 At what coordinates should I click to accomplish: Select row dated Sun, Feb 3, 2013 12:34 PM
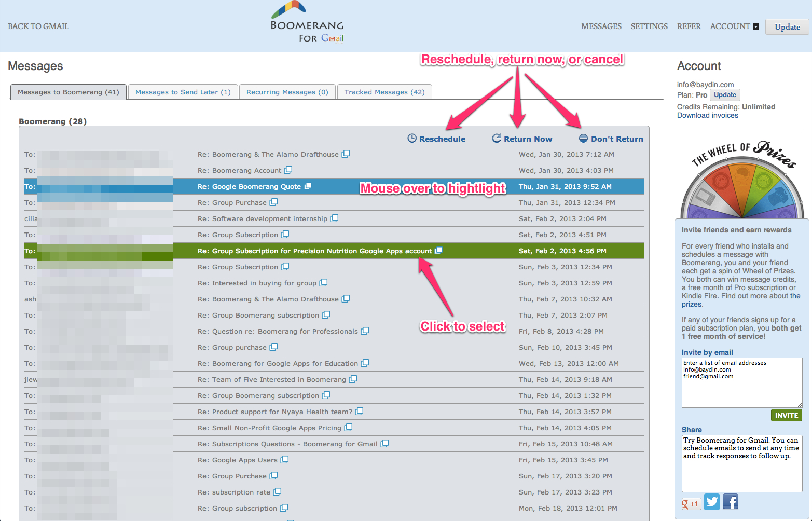[334, 267]
